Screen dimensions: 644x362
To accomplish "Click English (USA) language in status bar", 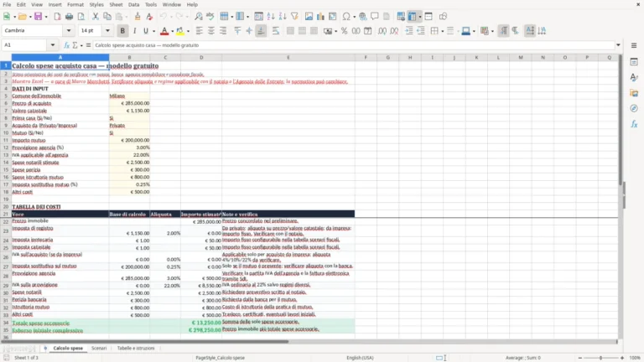I will click(x=360, y=358).
